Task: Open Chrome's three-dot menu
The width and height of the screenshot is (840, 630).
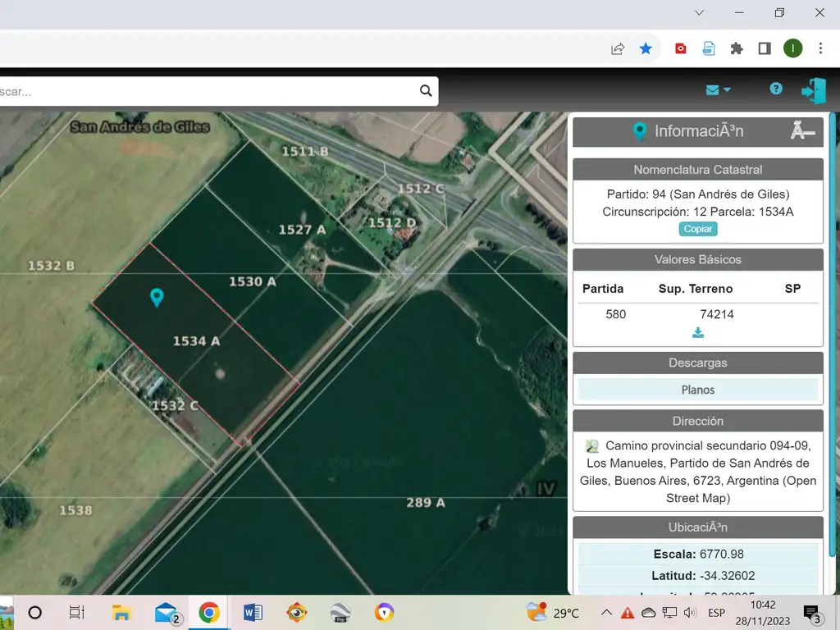Action: [x=820, y=48]
